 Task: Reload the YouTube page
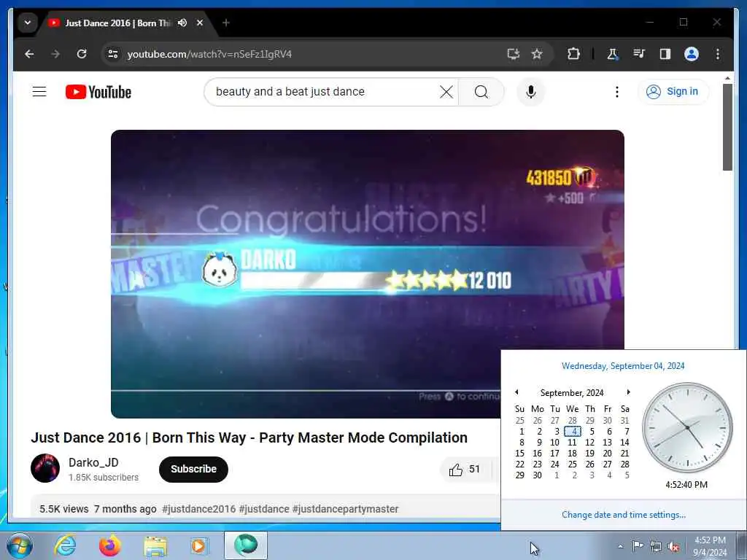point(82,54)
